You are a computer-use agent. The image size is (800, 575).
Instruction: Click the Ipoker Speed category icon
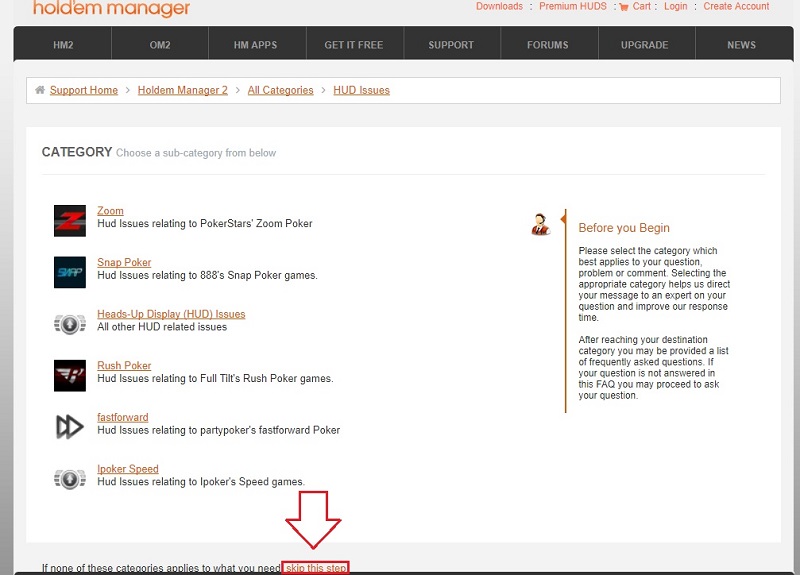69,479
